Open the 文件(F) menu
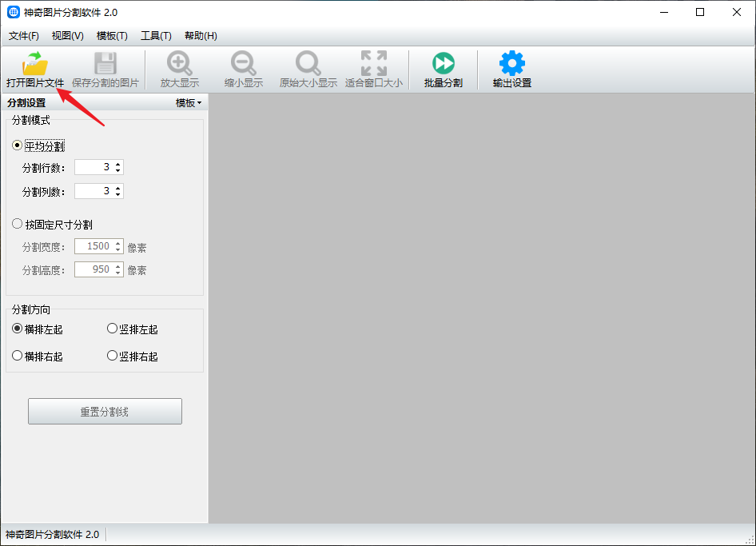The height and width of the screenshot is (546, 756). pos(24,36)
